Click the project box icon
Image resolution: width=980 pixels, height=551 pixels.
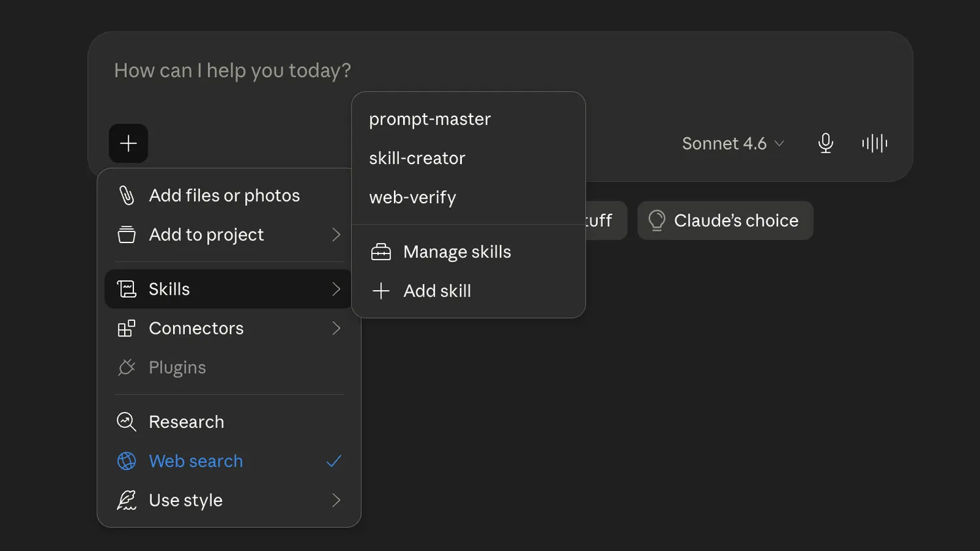[127, 235]
